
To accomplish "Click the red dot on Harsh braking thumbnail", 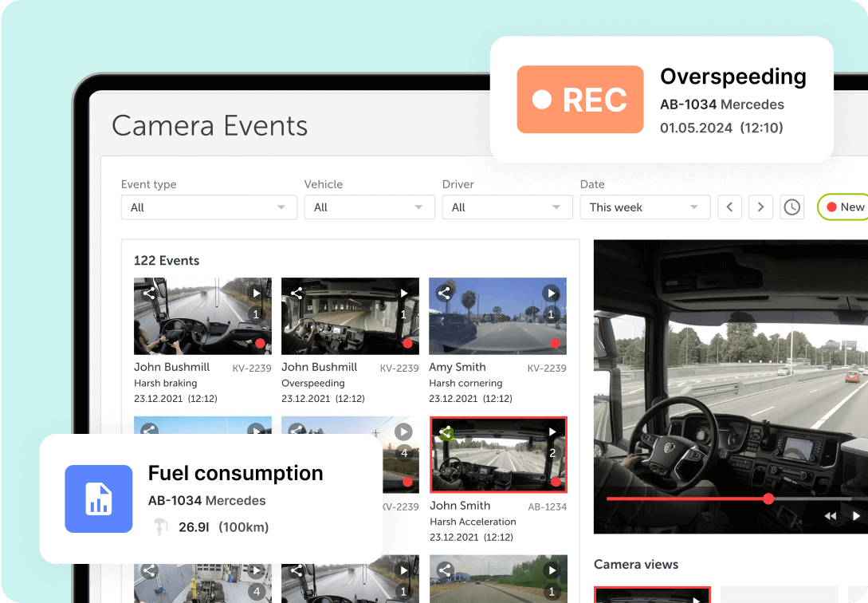I will coord(260,343).
